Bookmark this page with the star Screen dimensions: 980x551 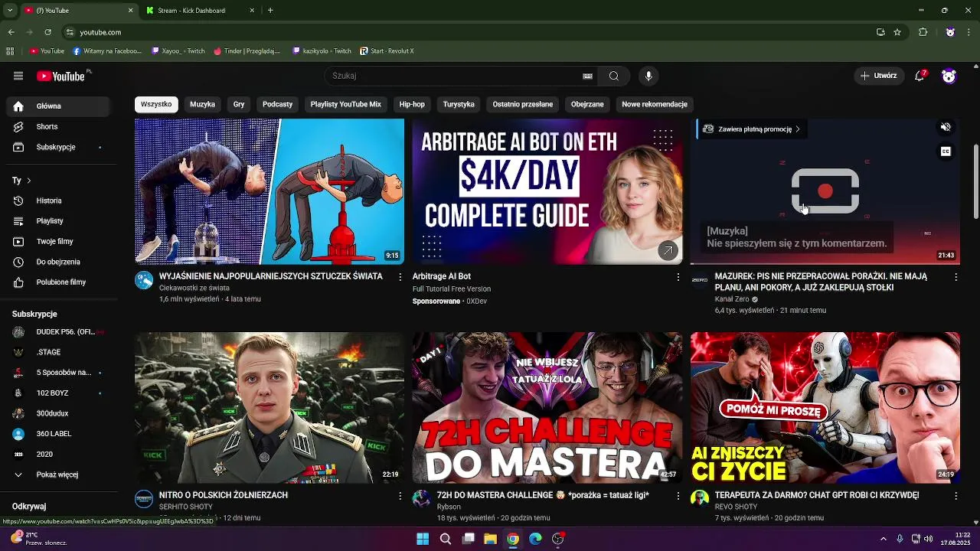897,32
